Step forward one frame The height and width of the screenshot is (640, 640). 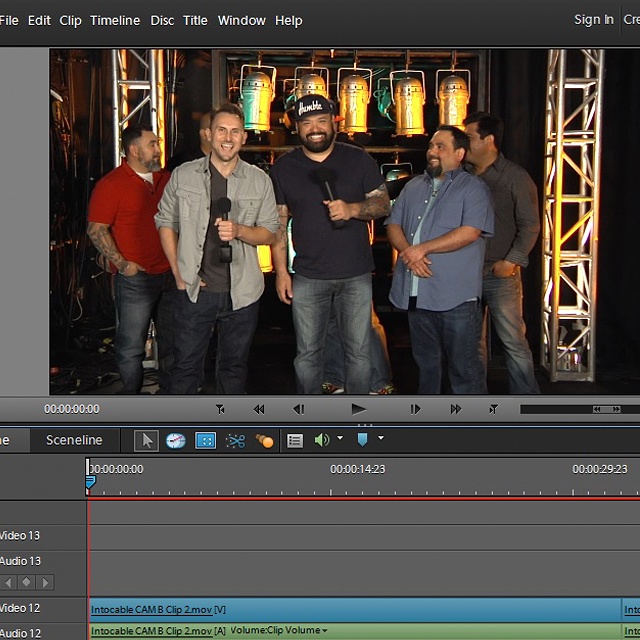416,409
